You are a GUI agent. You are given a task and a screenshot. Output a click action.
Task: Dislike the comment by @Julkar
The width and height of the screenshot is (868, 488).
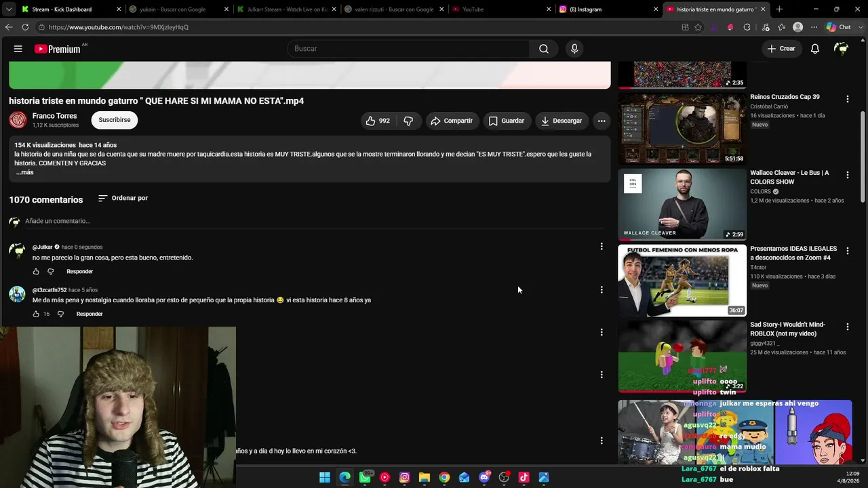(x=50, y=272)
